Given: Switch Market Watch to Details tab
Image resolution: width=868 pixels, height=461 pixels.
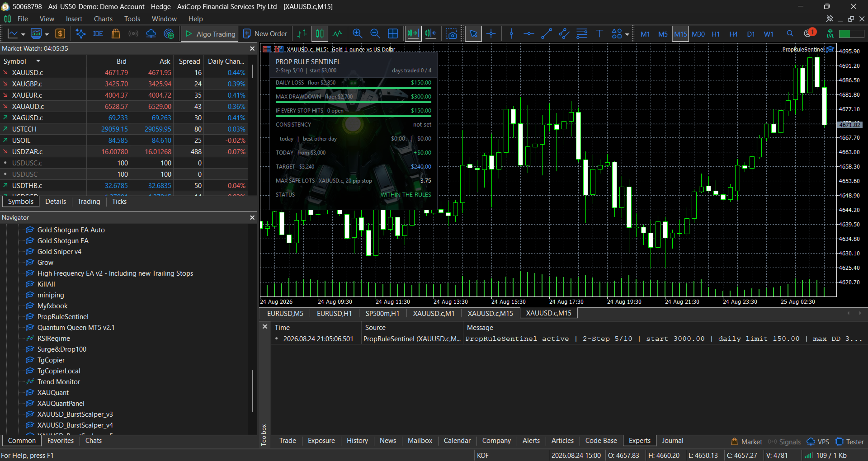Looking at the screenshot, I should (x=56, y=202).
